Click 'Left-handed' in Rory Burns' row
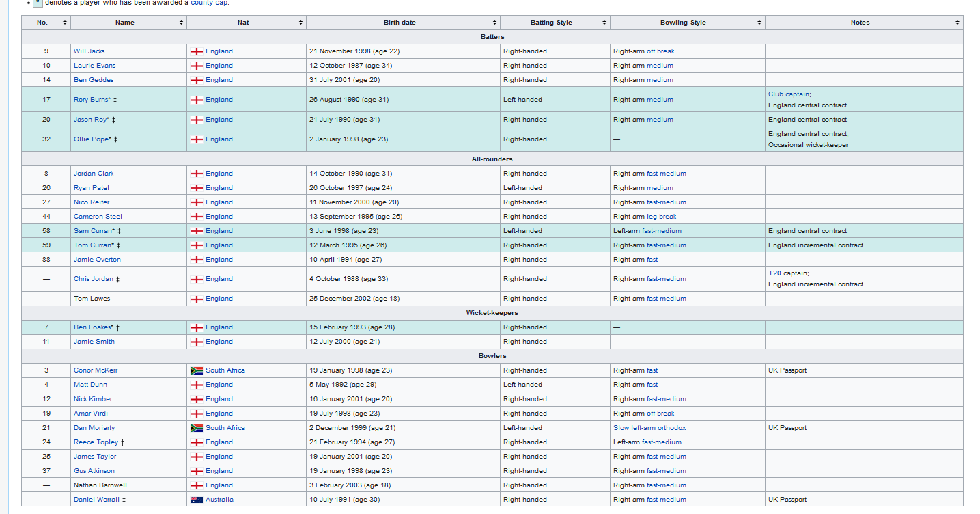Screen dimensions: 980x514 point(522,100)
